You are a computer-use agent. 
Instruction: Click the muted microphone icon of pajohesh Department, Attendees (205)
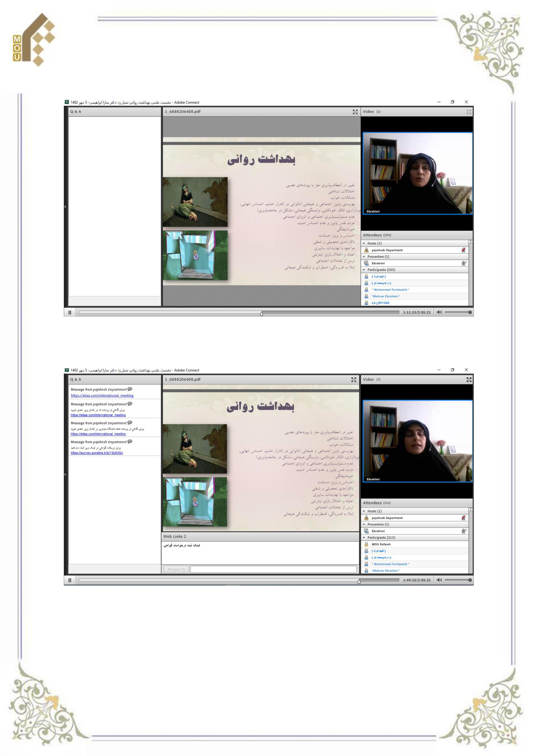coord(463,250)
